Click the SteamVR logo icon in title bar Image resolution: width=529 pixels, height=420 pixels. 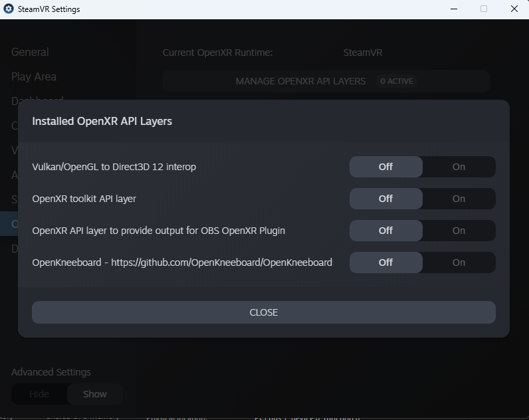tap(9, 9)
